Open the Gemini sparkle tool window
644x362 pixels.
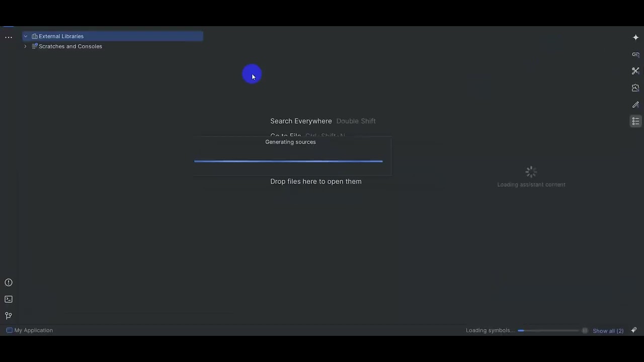click(635, 38)
